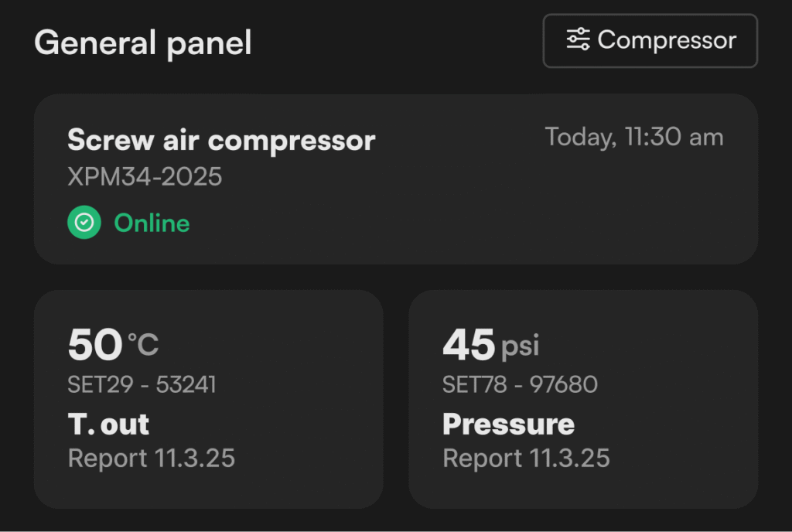Open Report 11.3.25 under T. out

(152, 458)
